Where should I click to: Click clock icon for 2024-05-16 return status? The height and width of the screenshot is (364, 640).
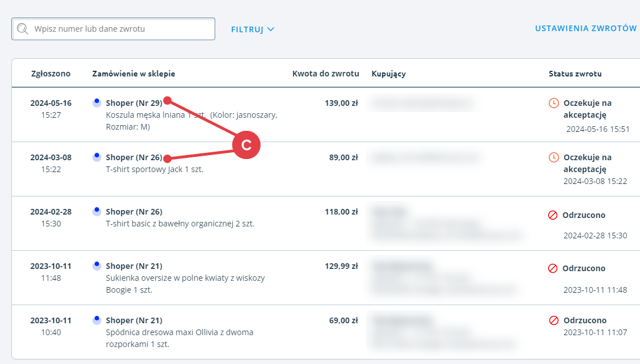553,103
